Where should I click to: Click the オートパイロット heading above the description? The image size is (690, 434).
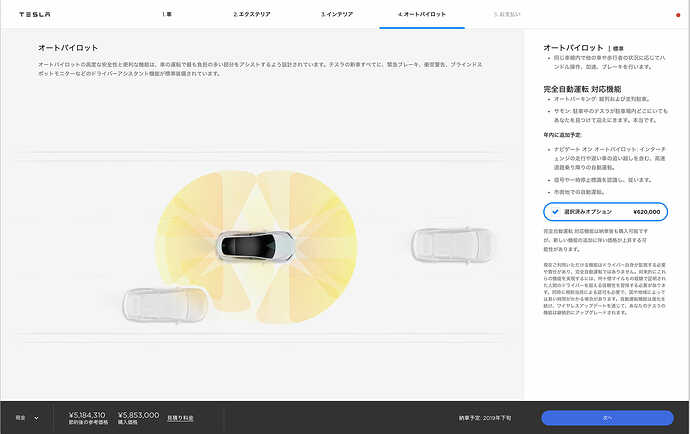68,48
